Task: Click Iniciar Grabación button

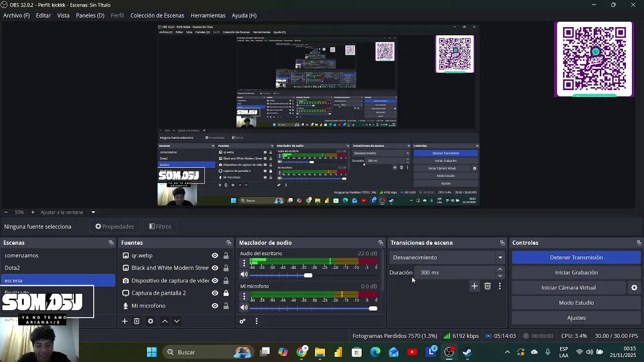Action: pos(576,273)
